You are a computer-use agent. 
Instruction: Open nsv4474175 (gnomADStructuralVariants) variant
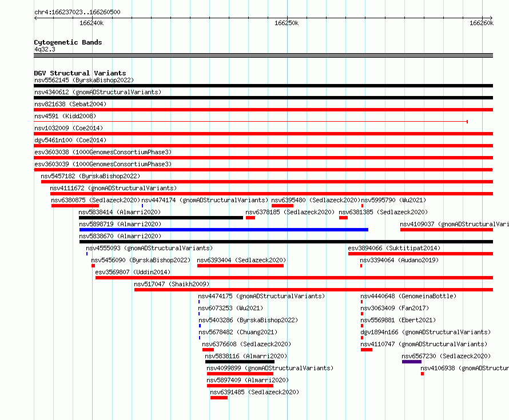tap(261, 296)
